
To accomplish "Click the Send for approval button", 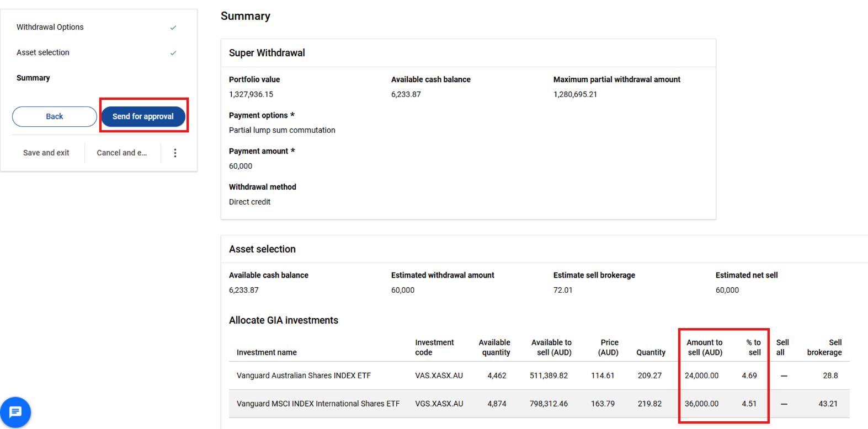I will pyautogui.click(x=143, y=116).
